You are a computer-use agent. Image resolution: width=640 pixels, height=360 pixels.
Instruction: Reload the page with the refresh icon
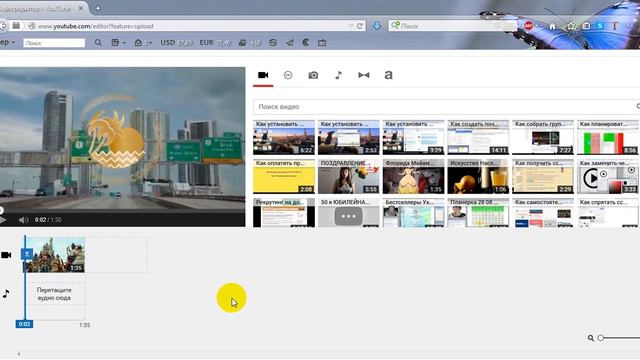point(360,26)
